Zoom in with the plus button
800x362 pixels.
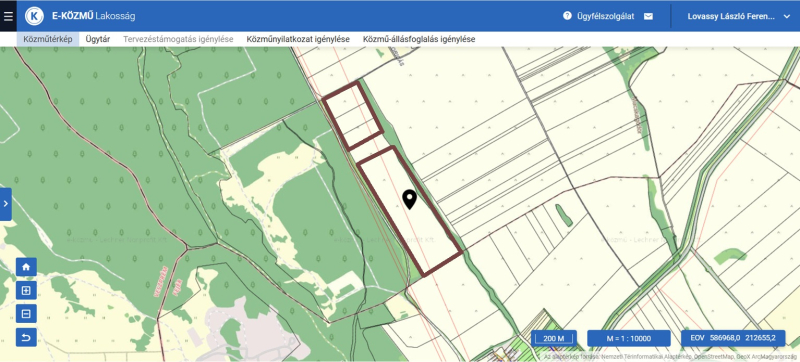pos(26,291)
